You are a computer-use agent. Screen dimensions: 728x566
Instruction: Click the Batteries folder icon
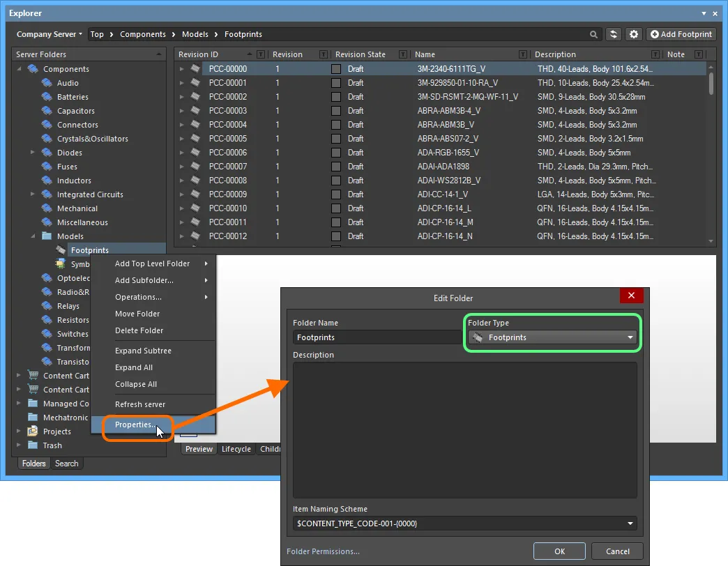(x=47, y=97)
